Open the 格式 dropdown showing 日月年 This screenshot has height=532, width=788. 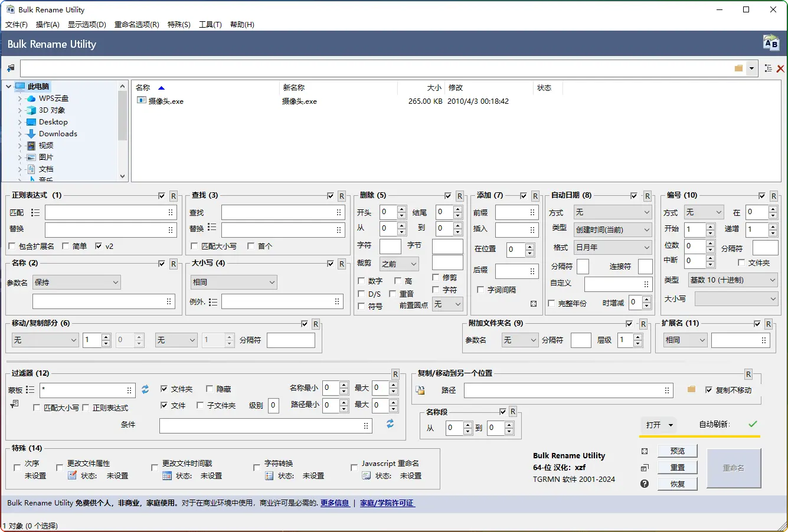[x=613, y=247]
